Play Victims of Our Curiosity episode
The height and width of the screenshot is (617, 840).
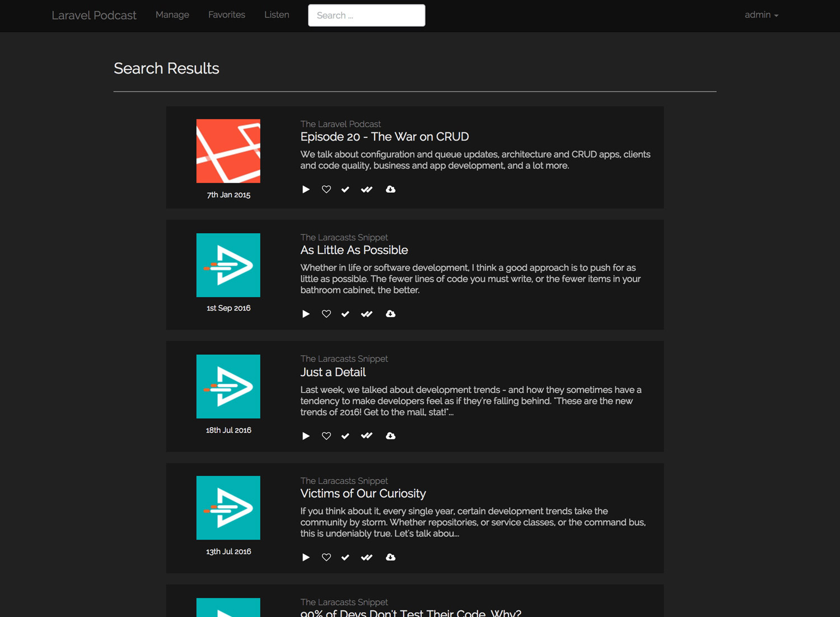tap(306, 557)
